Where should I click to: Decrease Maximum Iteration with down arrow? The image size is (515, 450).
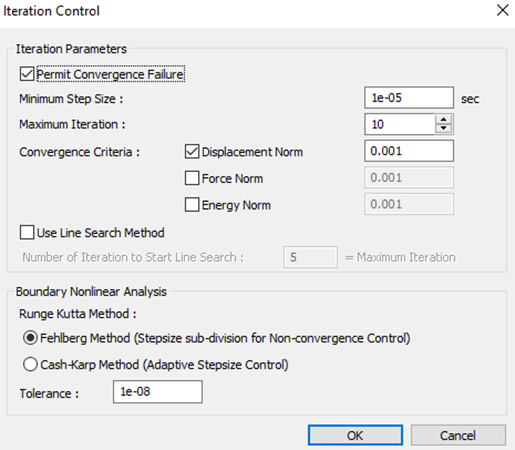444,129
